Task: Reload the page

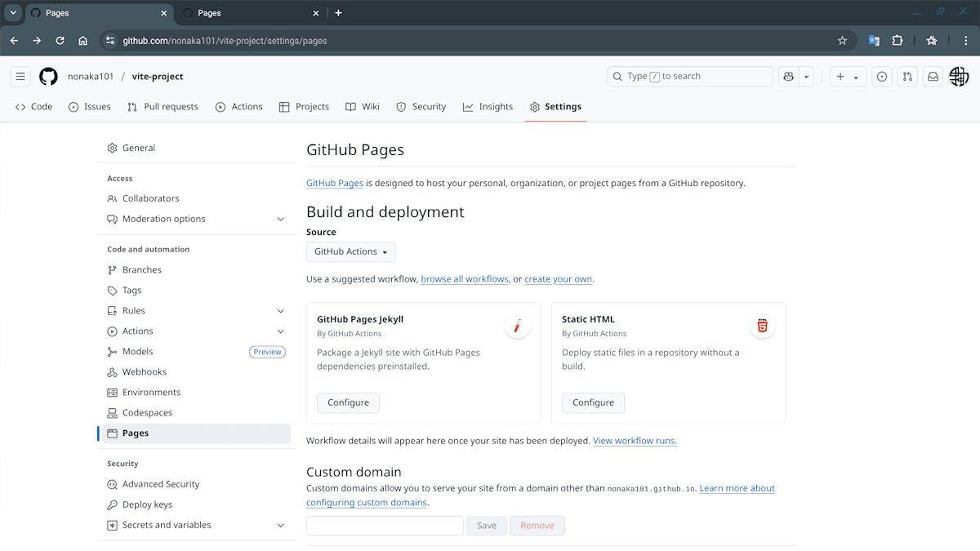Action: point(60,40)
